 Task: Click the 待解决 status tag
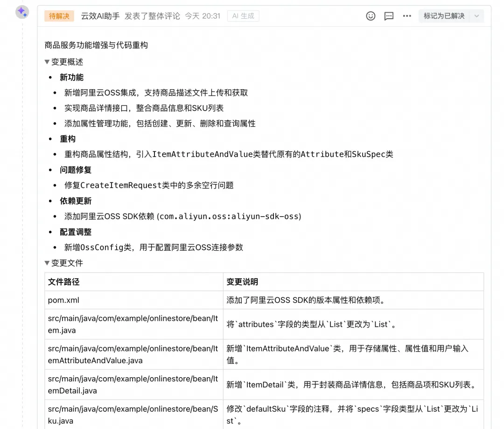coord(59,16)
